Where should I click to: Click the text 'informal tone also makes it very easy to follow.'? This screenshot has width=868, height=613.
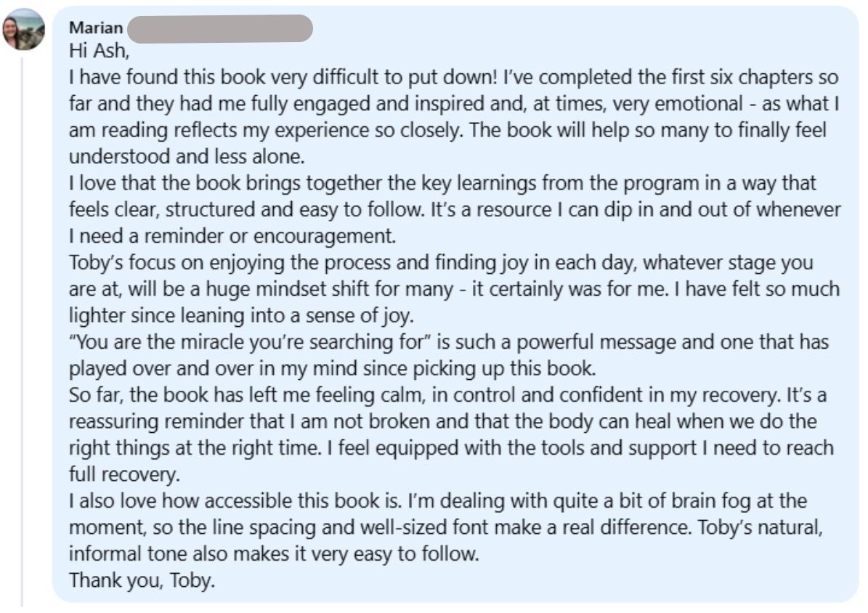(x=273, y=553)
